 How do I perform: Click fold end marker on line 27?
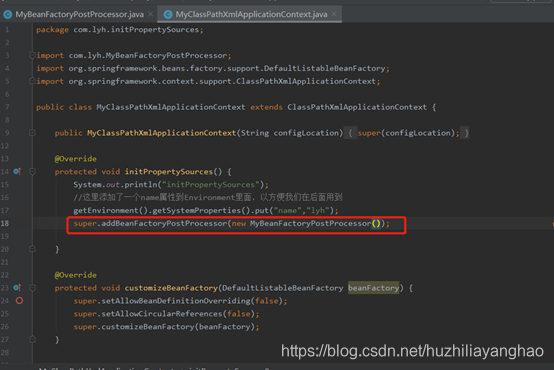tap(32, 340)
